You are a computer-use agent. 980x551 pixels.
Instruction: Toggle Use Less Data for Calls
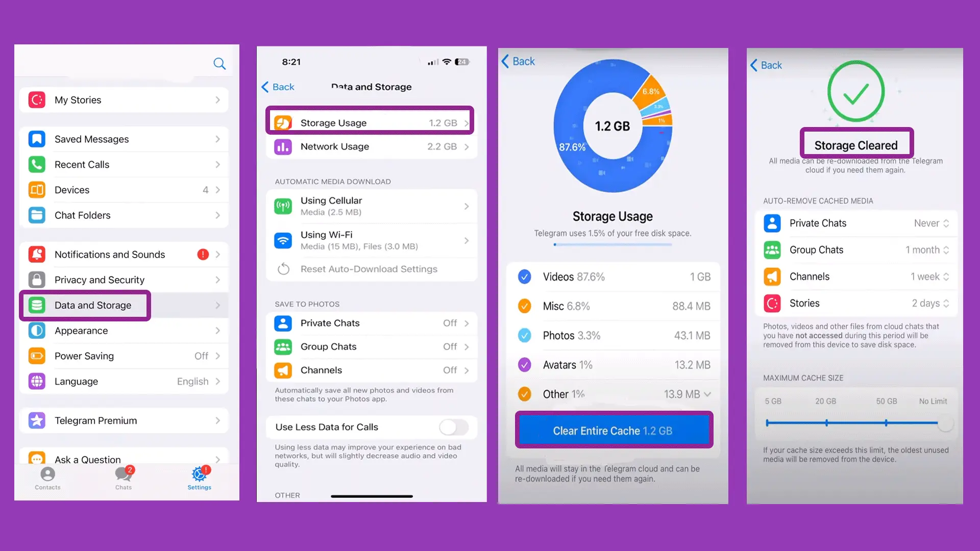[x=454, y=427]
